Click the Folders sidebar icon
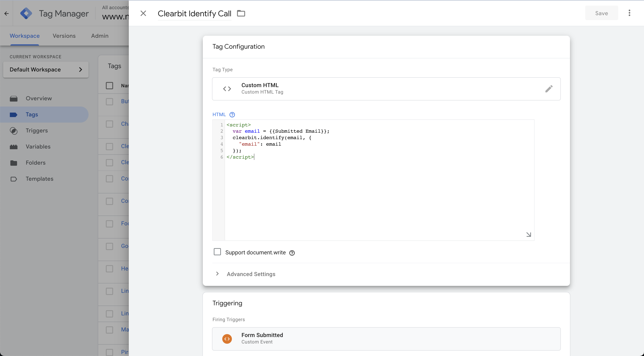Viewport: 644px width, 356px height. coord(14,163)
